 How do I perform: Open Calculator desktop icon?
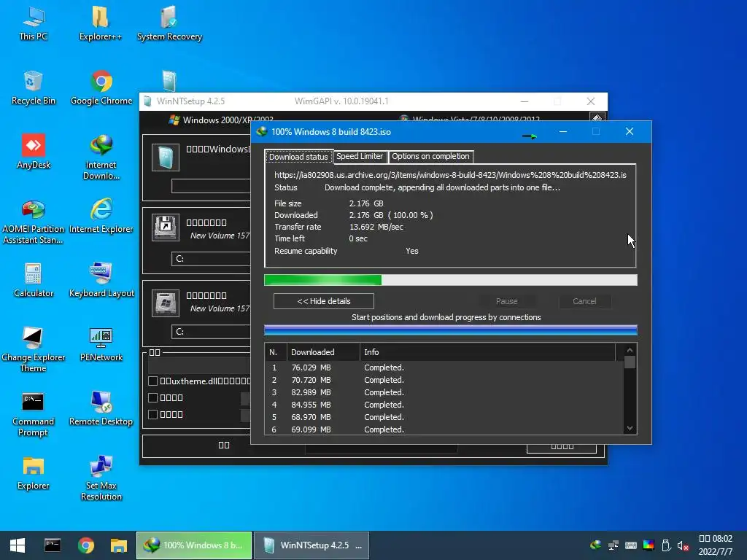(34, 281)
